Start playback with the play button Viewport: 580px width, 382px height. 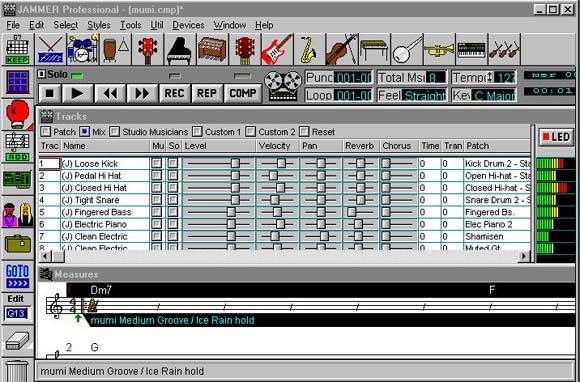click(77, 93)
